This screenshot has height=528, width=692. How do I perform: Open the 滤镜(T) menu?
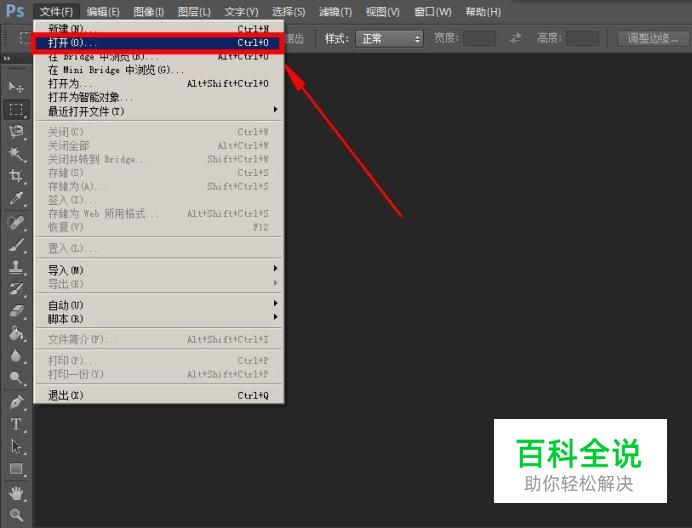pyautogui.click(x=335, y=12)
